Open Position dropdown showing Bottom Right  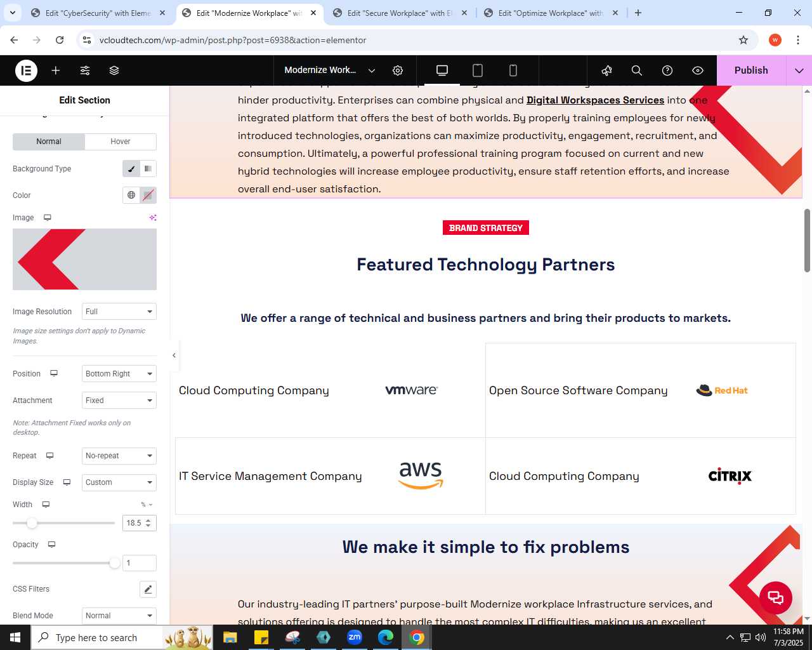click(119, 374)
